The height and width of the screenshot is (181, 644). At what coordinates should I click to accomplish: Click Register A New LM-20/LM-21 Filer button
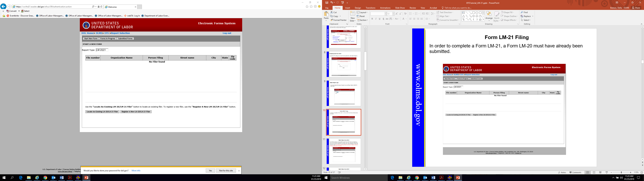click(x=136, y=112)
